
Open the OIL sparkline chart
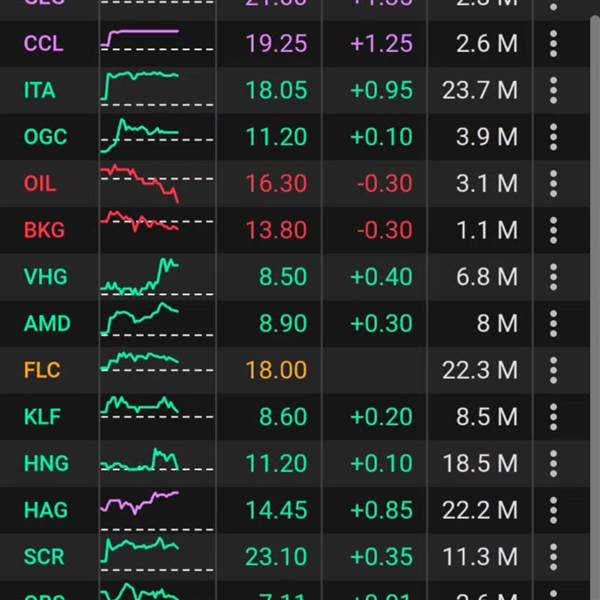tap(157, 184)
